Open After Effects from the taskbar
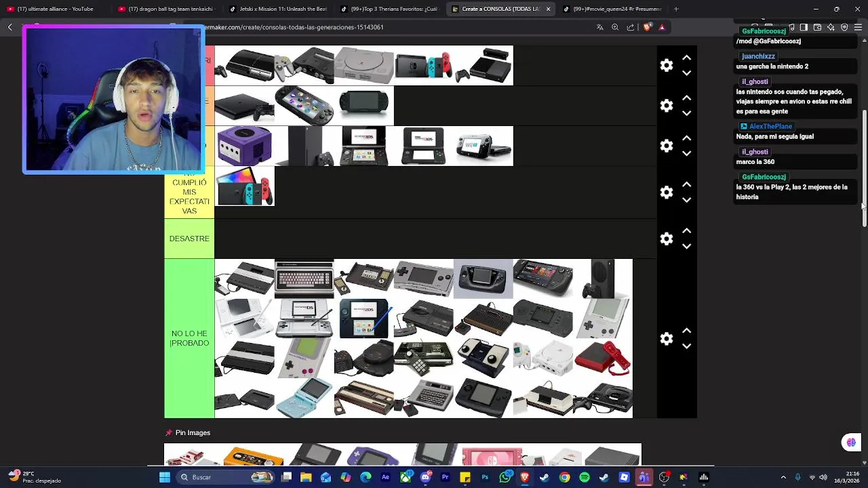 point(385,477)
